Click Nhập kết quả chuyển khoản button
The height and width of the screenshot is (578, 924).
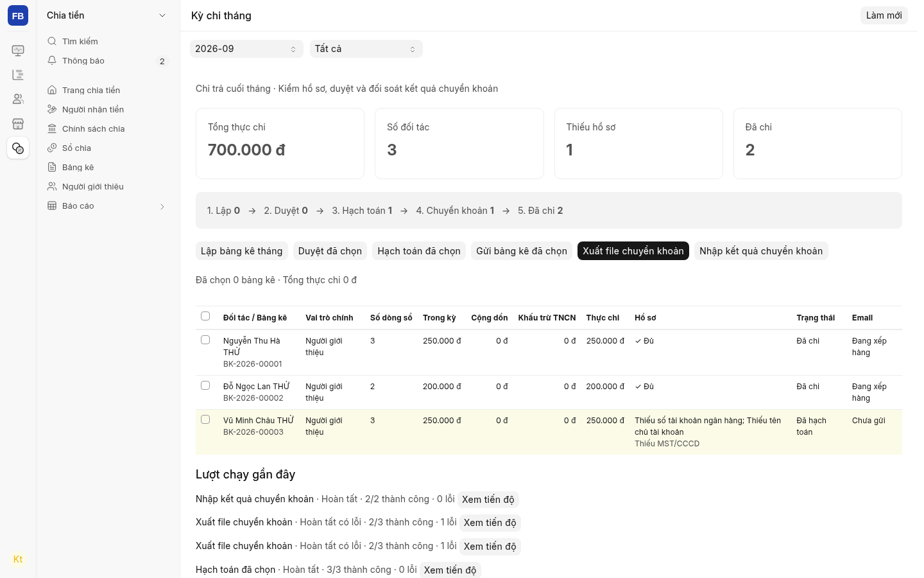[761, 251]
